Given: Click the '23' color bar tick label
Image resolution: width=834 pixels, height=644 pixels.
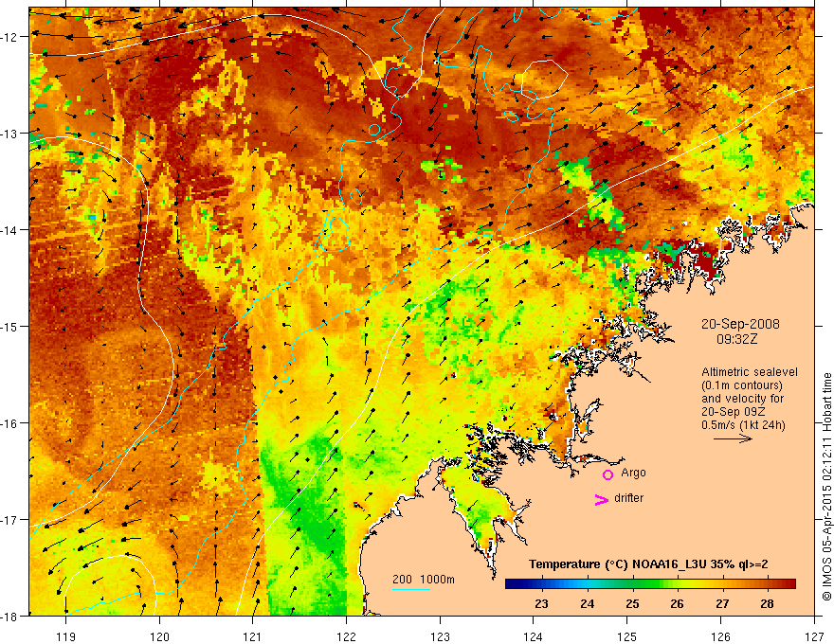Looking at the screenshot, I should click(541, 604).
